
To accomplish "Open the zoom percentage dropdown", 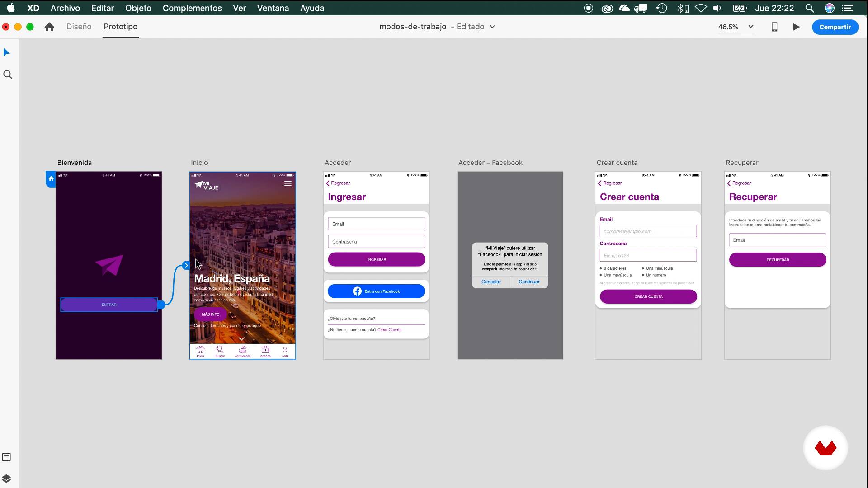I will tap(751, 27).
